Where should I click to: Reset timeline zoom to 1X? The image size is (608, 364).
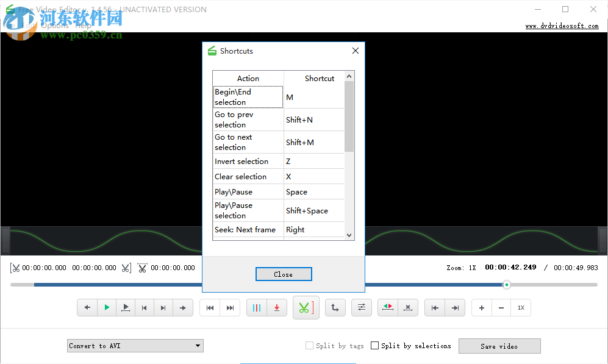coord(521,307)
